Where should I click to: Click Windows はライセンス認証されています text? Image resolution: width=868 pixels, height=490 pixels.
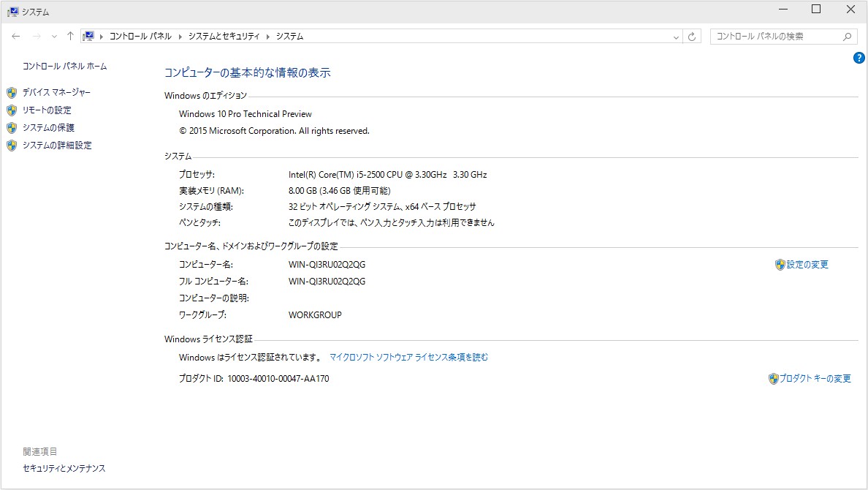251,358
